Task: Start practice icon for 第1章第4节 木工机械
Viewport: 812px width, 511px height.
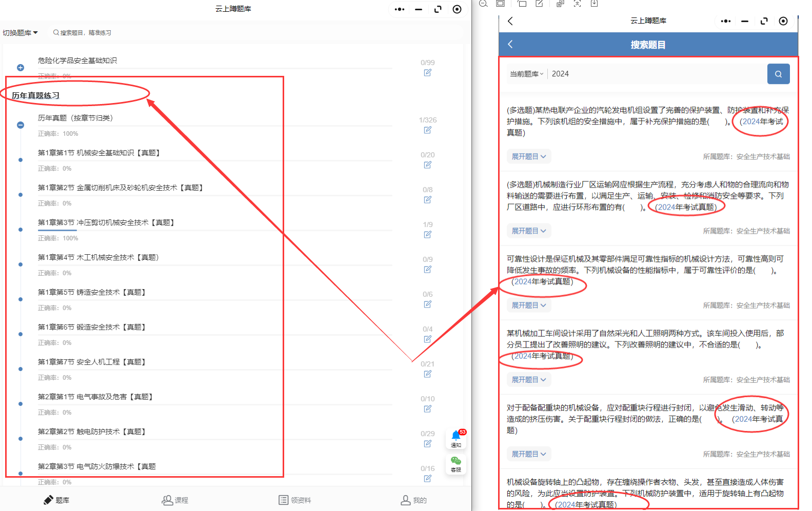Action: (427, 270)
